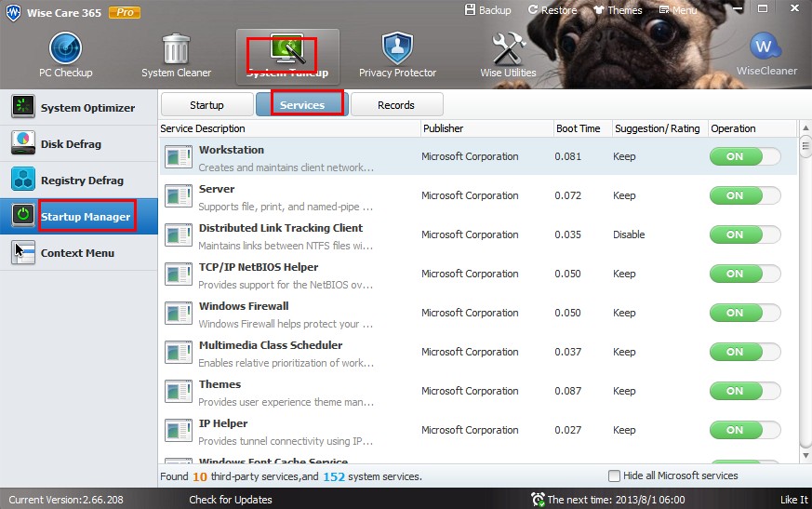Click the Like It link

794,500
